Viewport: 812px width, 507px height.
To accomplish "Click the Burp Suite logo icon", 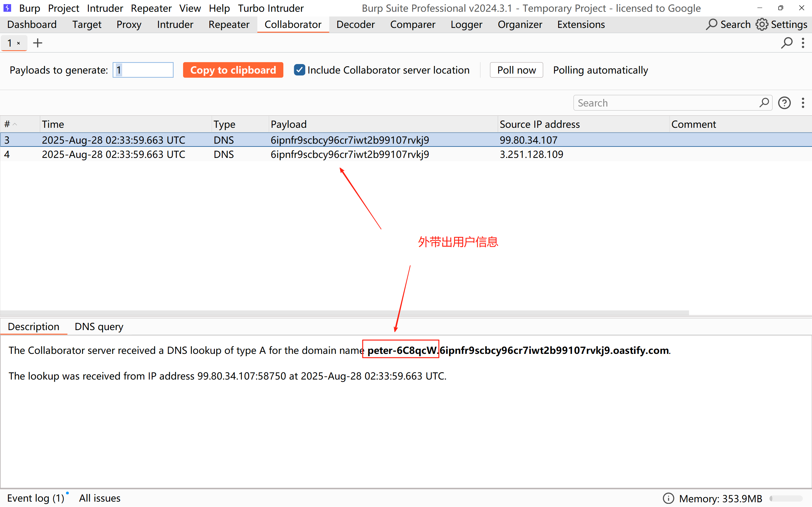I will (7, 8).
